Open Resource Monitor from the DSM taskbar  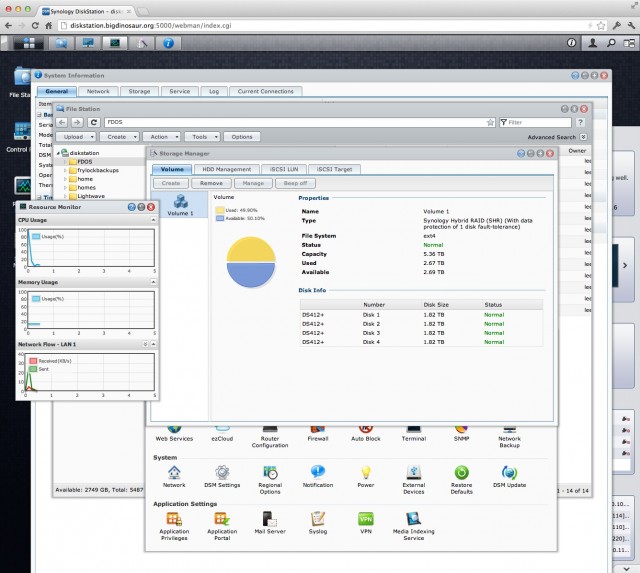115,43
